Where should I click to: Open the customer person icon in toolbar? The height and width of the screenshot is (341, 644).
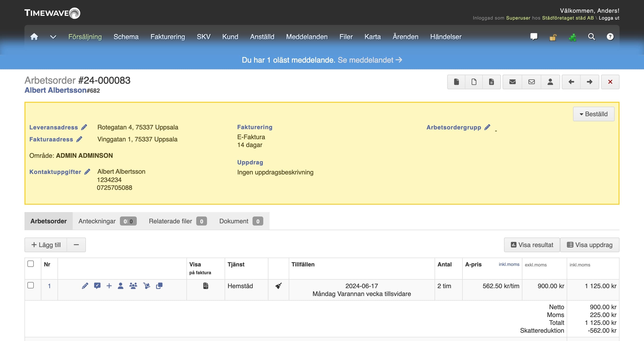coord(550,82)
